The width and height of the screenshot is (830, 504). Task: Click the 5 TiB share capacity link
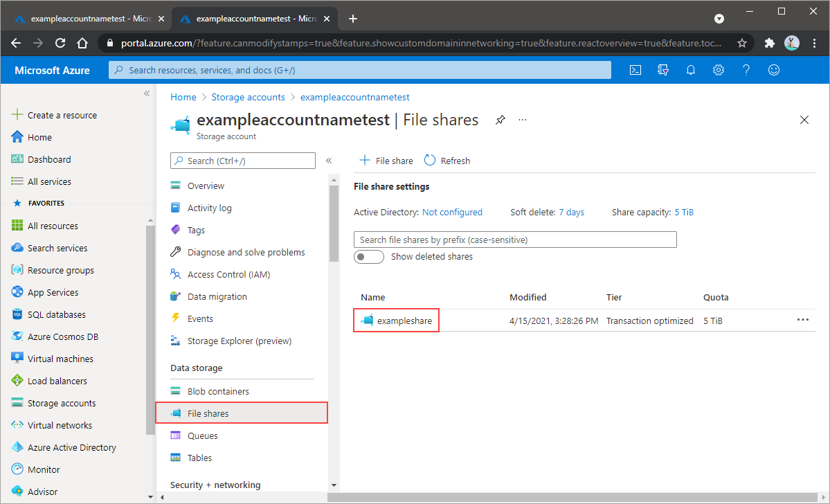click(684, 213)
